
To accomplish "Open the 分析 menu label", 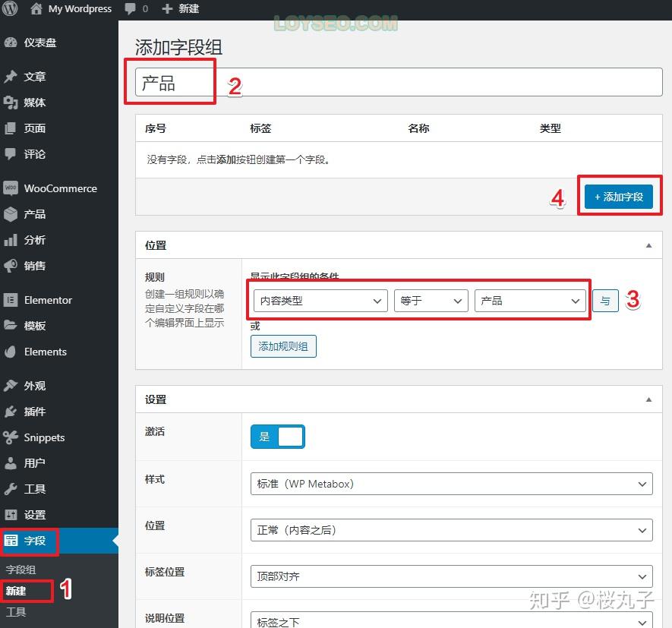I will click(35, 240).
